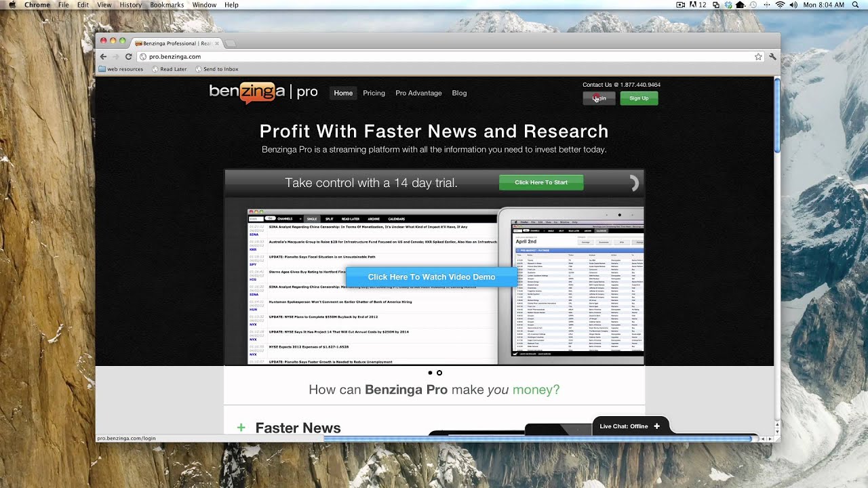The image size is (868, 488).
Task: Reload the page with the refresh icon
Action: (128, 57)
